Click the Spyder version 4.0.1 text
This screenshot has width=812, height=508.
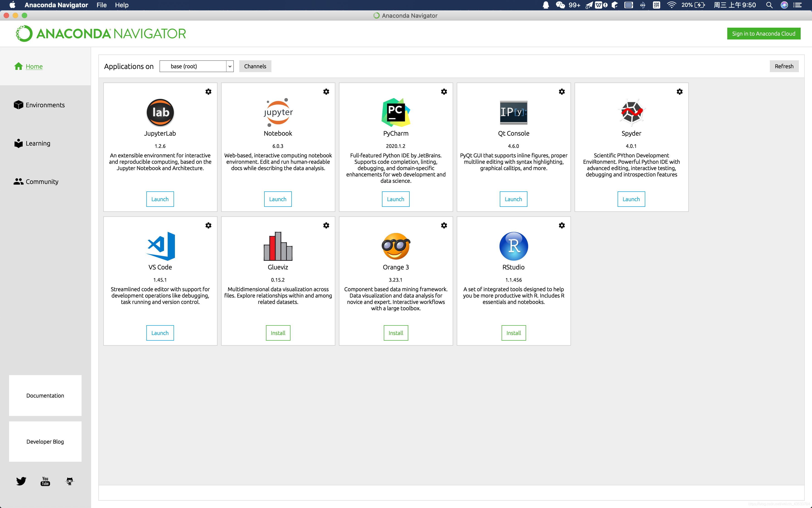[x=631, y=146]
